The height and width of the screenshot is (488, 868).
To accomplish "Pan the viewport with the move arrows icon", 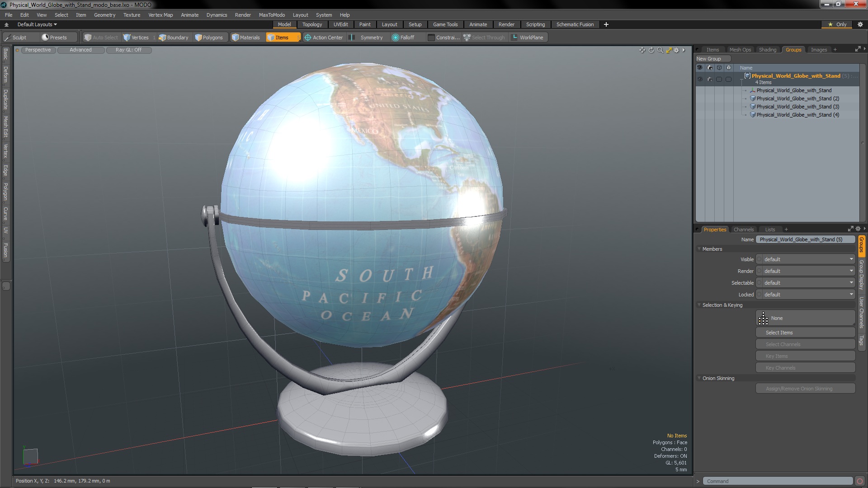I will click(x=642, y=50).
